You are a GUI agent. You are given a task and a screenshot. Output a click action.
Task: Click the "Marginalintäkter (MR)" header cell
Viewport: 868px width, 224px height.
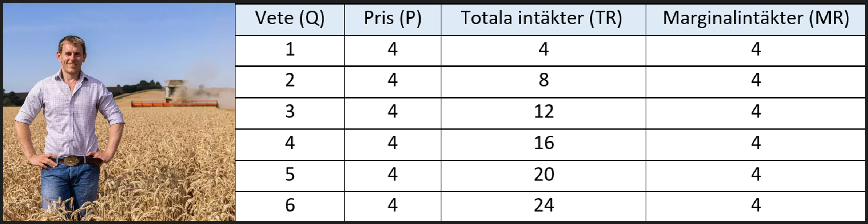(x=756, y=19)
